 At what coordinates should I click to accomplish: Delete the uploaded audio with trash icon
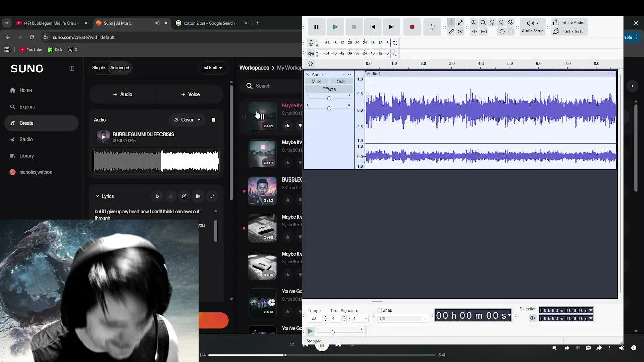(x=213, y=120)
